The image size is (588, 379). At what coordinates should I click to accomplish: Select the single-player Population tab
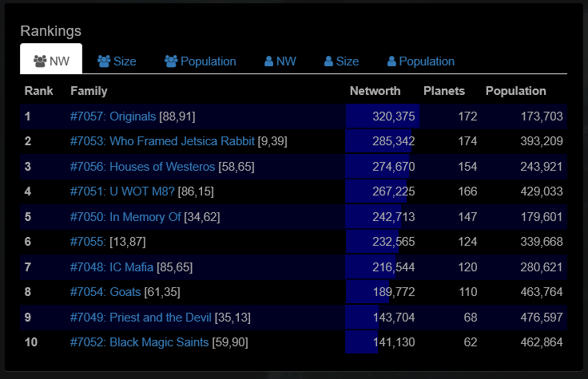click(x=421, y=61)
